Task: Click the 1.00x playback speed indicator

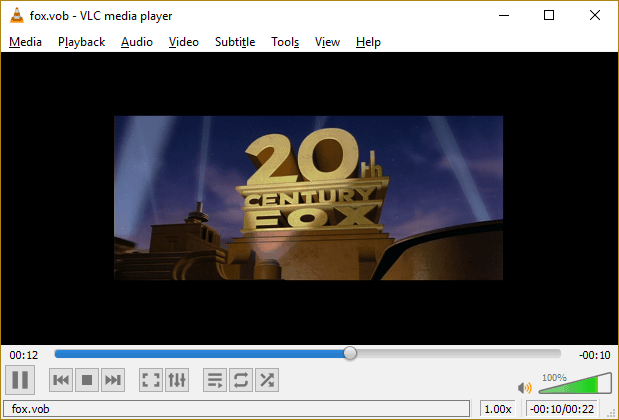Action: pos(498,409)
